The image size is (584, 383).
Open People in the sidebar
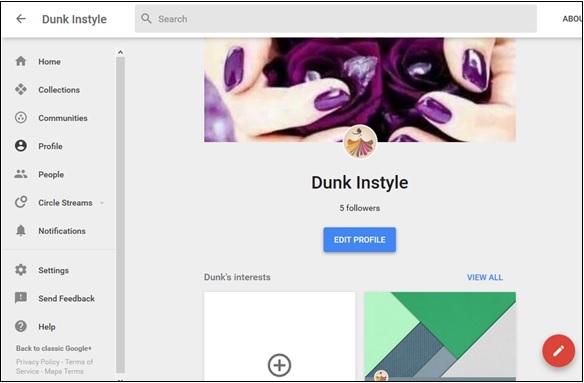point(51,174)
